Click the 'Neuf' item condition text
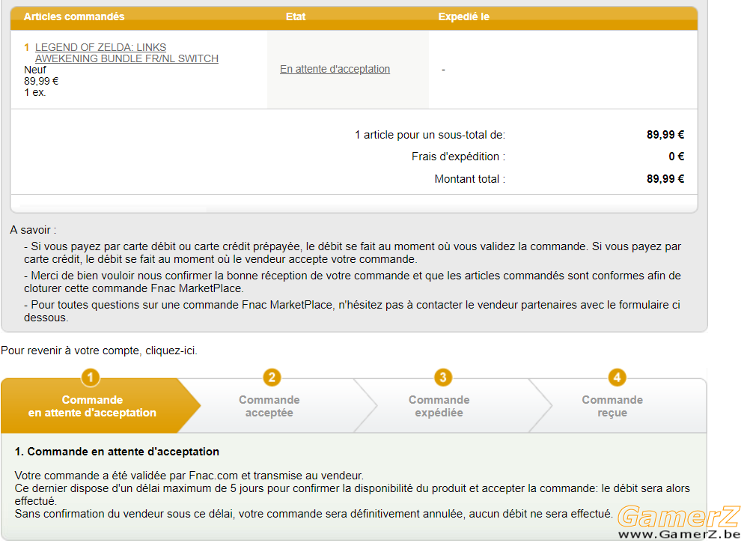This screenshot has height=546, width=756. click(35, 70)
